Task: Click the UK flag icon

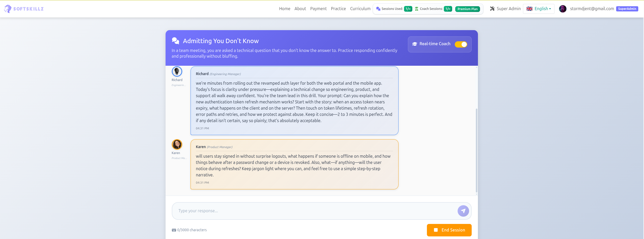Action: [x=529, y=9]
